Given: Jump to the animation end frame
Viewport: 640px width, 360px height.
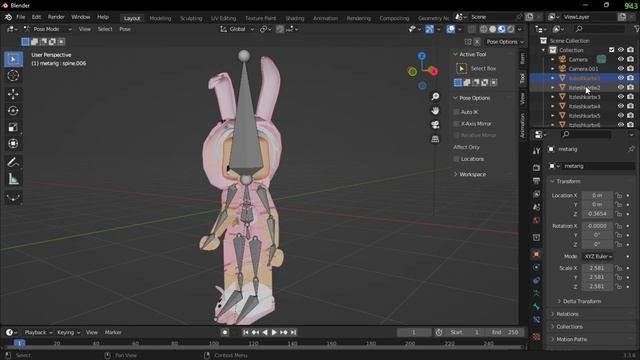Looking at the screenshot, I should [x=293, y=332].
